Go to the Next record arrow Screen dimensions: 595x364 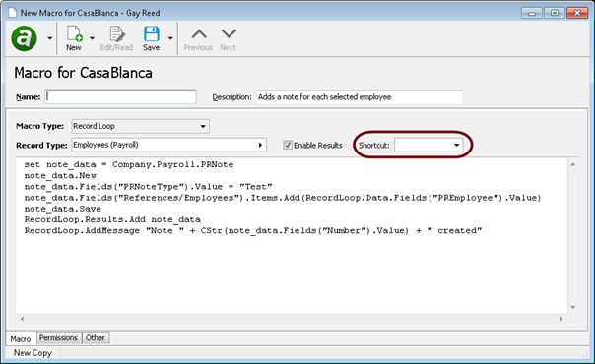pyautogui.click(x=229, y=34)
